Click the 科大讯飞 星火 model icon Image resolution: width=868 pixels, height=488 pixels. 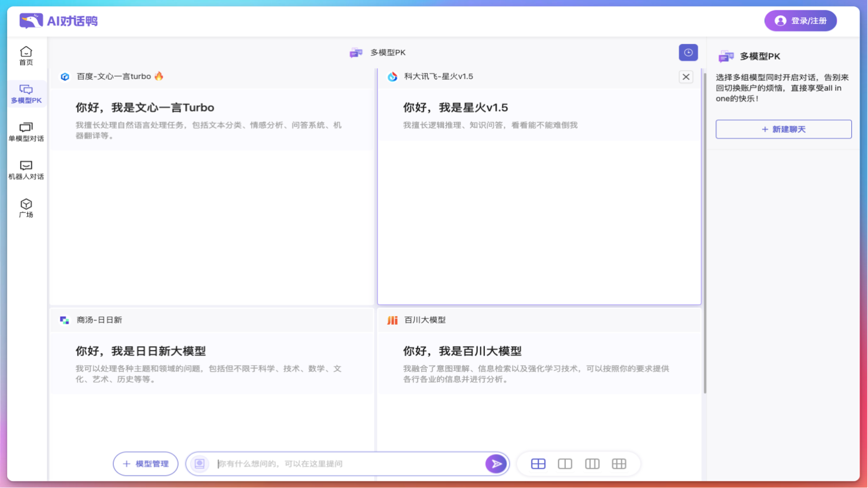tap(392, 76)
